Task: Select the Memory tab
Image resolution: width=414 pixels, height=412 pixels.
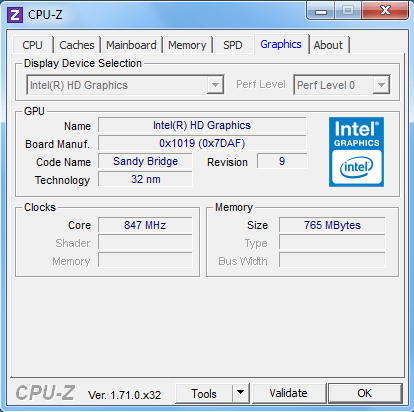Action: pos(187,45)
